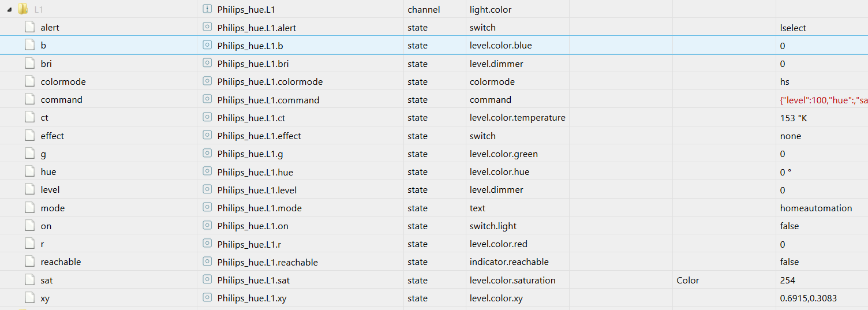Click the file icon next to reachable

[29, 262]
